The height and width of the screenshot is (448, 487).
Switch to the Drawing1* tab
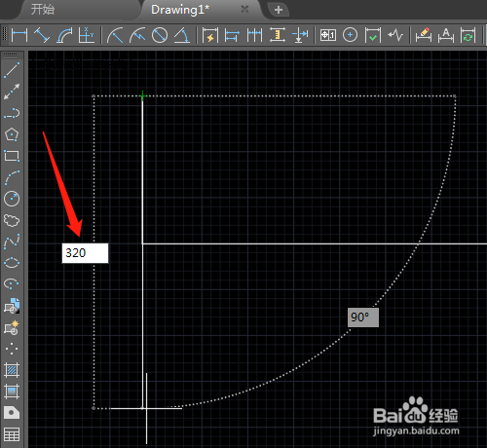(x=180, y=10)
